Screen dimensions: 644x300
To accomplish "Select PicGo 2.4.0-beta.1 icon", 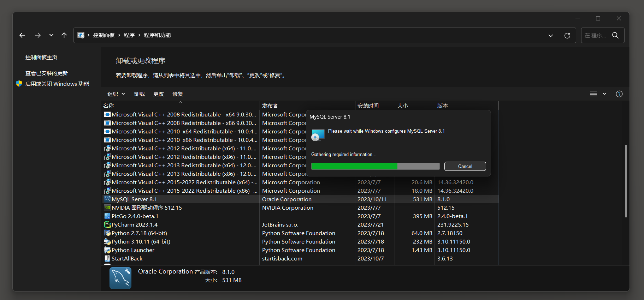I will click(x=107, y=216).
